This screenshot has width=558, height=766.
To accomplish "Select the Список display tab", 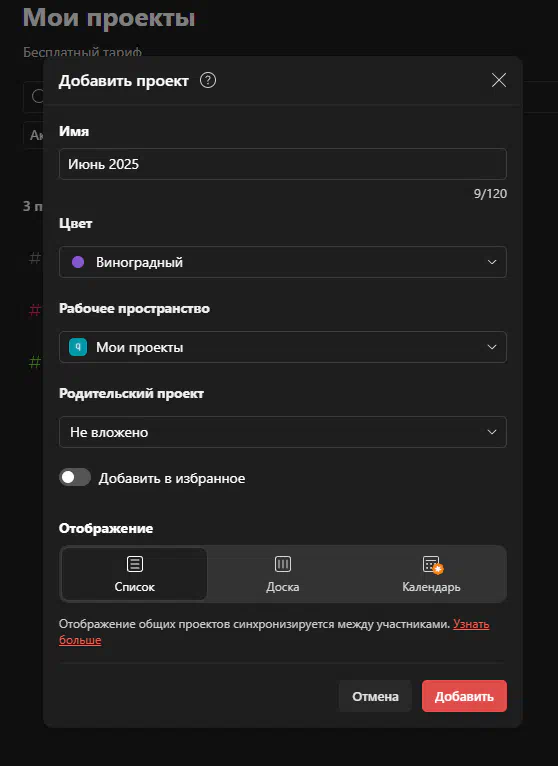I will pyautogui.click(x=134, y=574).
